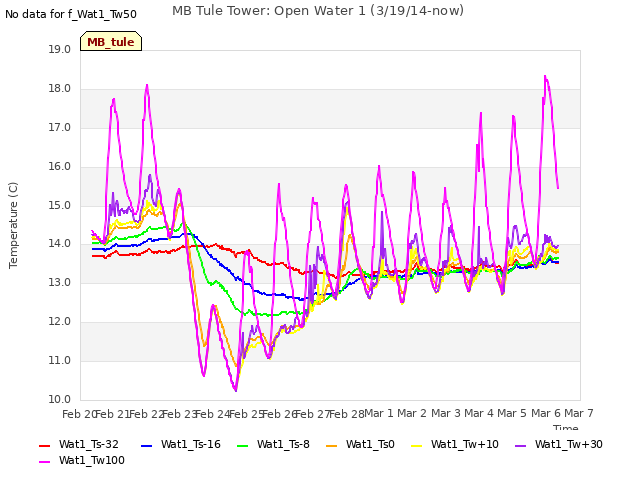Screen dimensions: 640x480
Task: Click the 'No data for f_Wat1_Tw50' message
Action: [x=71, y=14]
